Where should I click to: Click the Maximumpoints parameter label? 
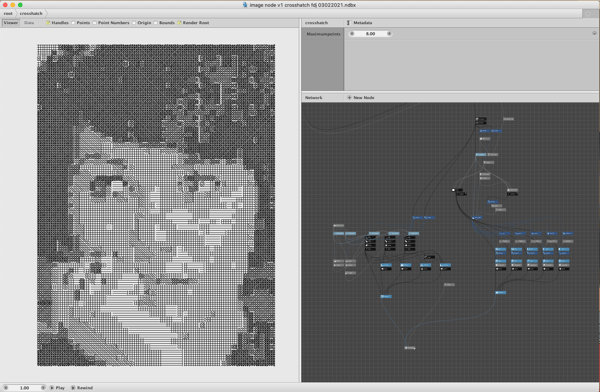pos(323,34)
